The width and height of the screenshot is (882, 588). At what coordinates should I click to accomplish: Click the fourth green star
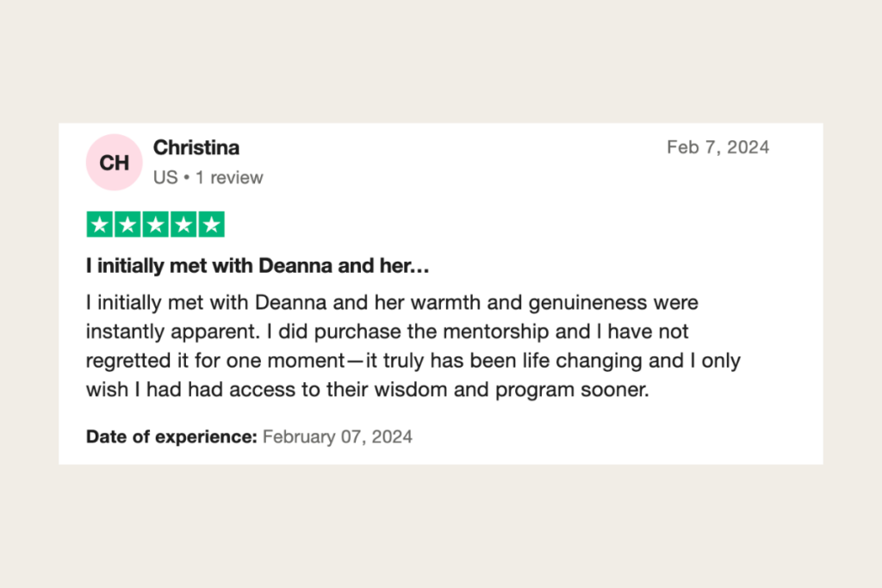pyautogui.click(x=183, y=225)
